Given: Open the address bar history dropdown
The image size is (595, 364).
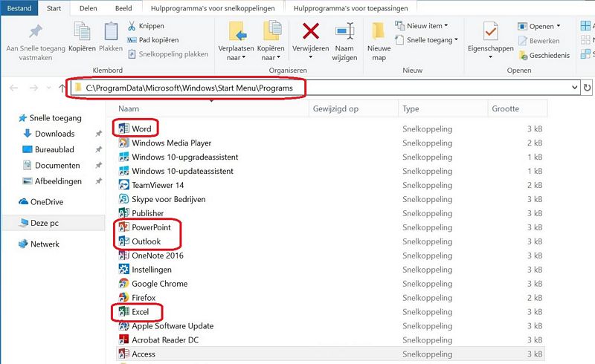Looking at the screenshot, I should click(574, 88).
